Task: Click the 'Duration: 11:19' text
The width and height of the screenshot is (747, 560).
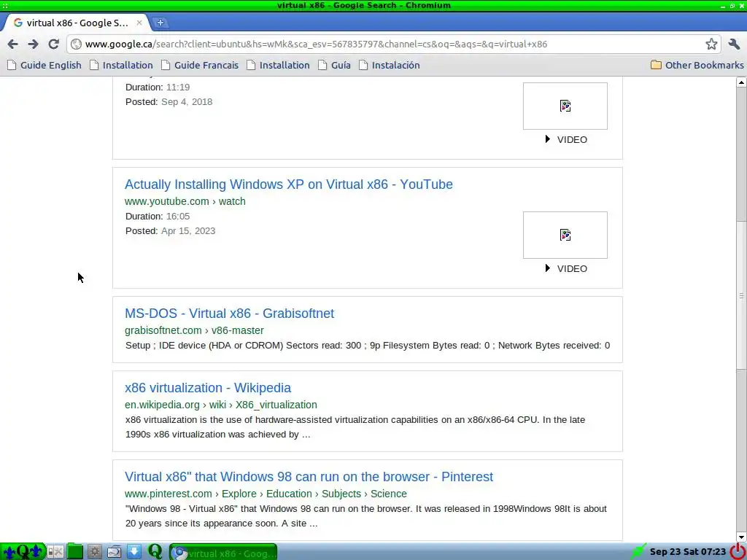Action: 158,87
